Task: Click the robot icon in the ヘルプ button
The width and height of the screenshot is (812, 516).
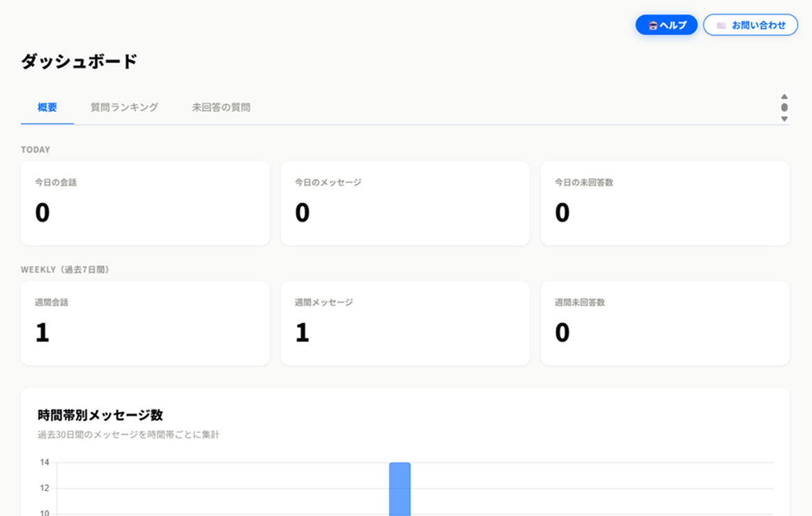Action: pos(653,25)
